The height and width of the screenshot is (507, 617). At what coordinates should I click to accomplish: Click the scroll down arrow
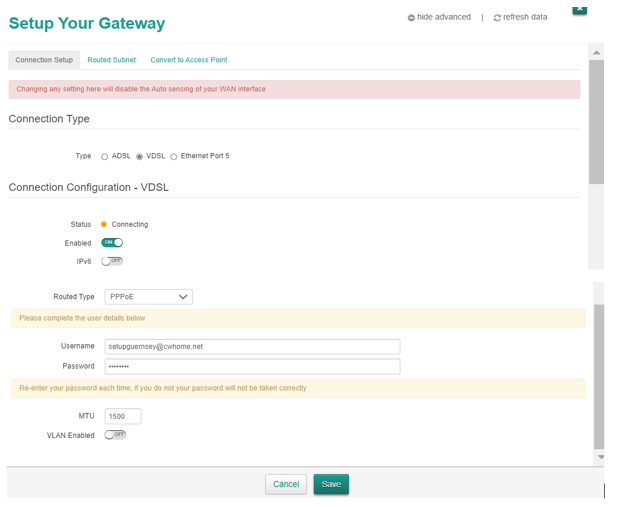(600, 457)
